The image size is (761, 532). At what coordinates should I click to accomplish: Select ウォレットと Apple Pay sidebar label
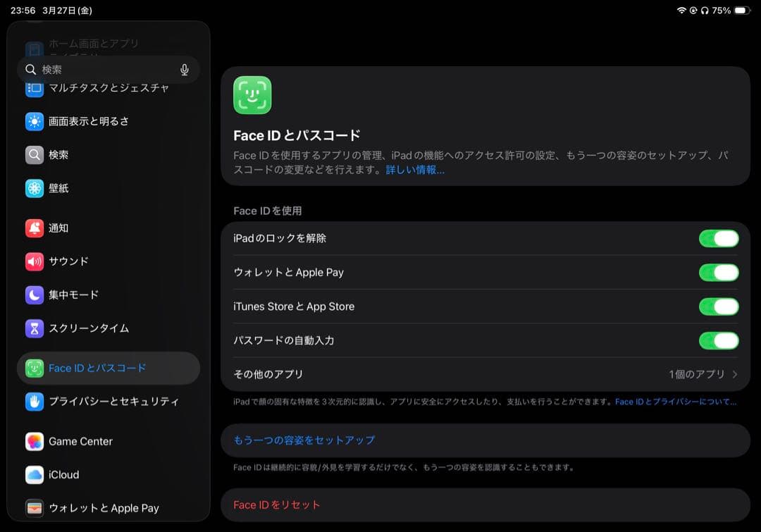tap(104, 508)
